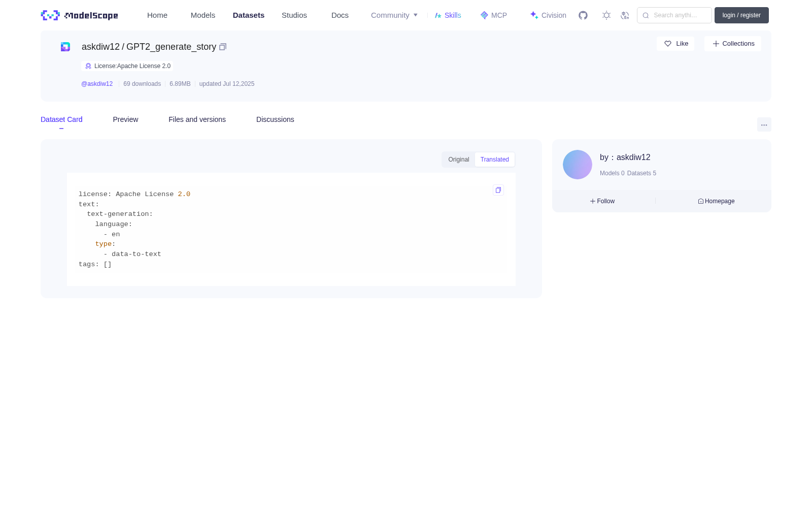This screenshot has width=812, height=508.
Task: Go to the Home page
Action: [157, 15]
